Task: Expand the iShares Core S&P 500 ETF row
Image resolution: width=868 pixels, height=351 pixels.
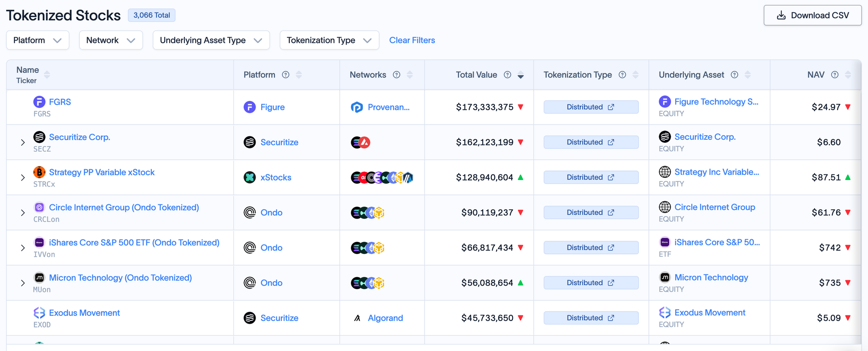Action: pyautogui.click(x=23, y=248)
